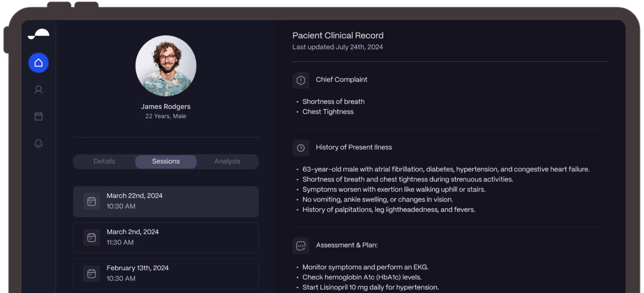The image size is (644, 293).
Task: Switch to the Analysis tab
Action: 227,161
